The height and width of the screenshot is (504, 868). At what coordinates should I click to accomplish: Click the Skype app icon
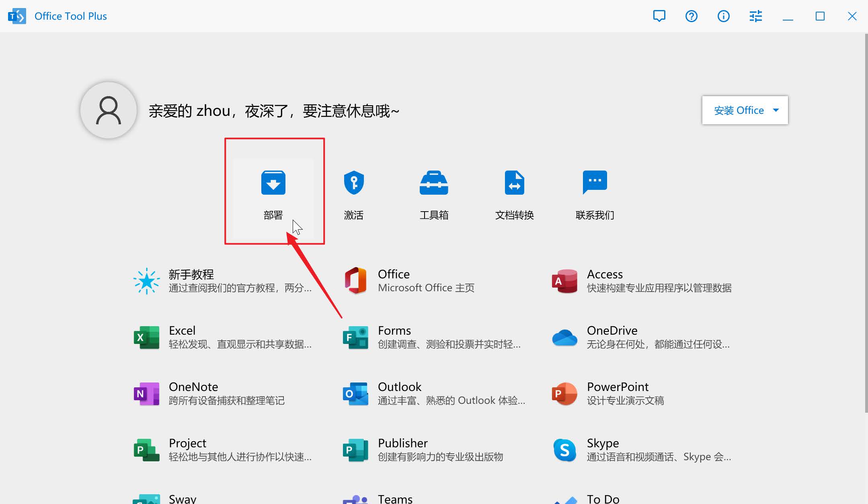564,450
